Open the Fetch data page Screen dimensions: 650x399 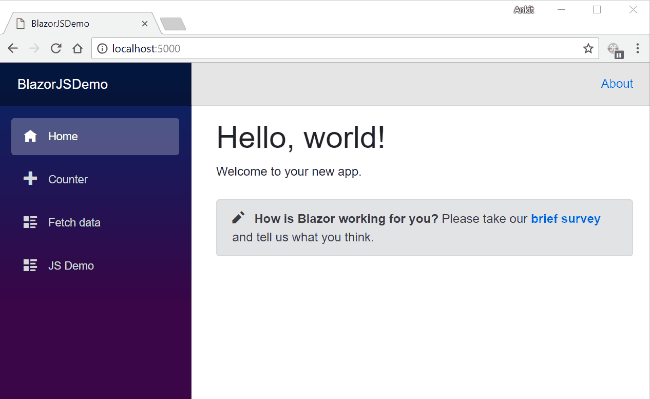95,222
